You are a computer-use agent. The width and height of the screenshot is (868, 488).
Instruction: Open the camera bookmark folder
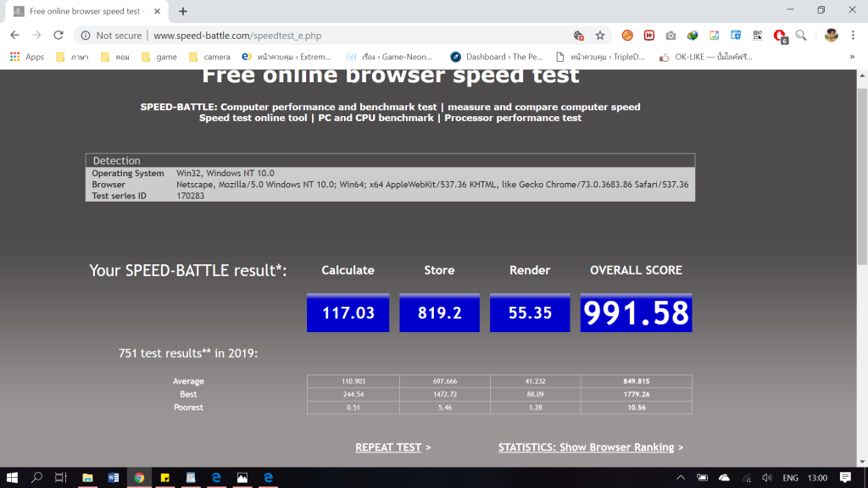point(210,57)
